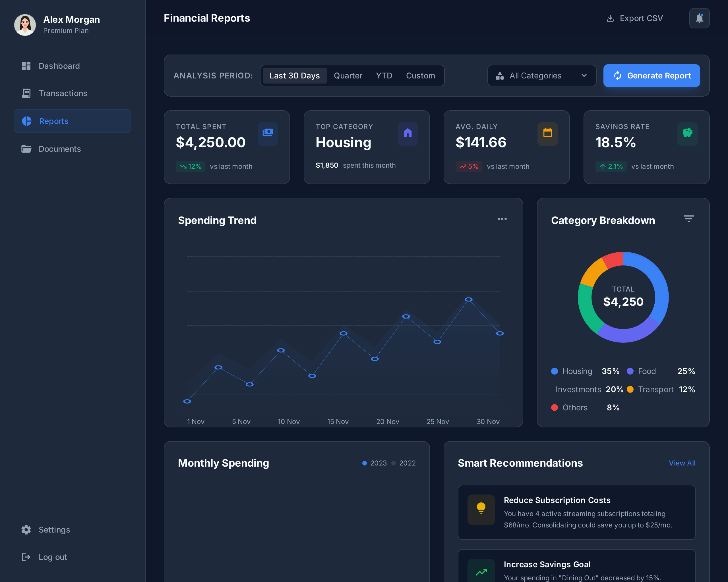This screenshot has height=582, width=728.
Task: Select the YTD analysis period
Action: [x=384, y=76]
